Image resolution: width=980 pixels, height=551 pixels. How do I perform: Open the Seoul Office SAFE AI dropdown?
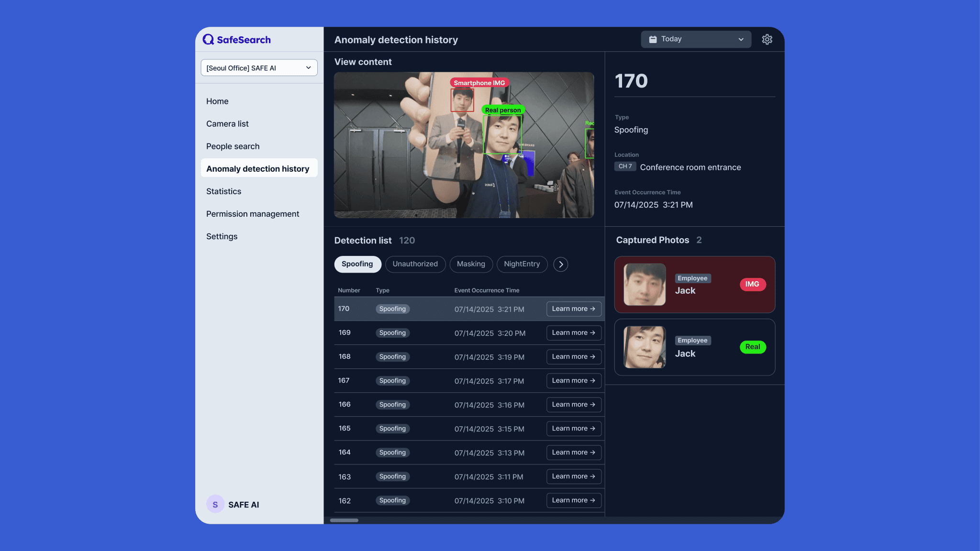259,68
